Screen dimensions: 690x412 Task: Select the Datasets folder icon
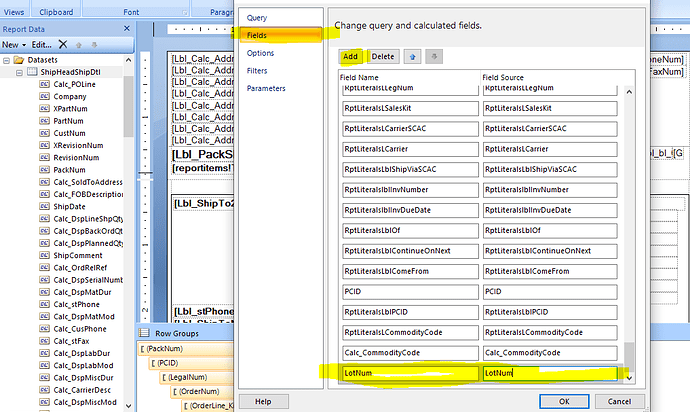tap(18, 60)
